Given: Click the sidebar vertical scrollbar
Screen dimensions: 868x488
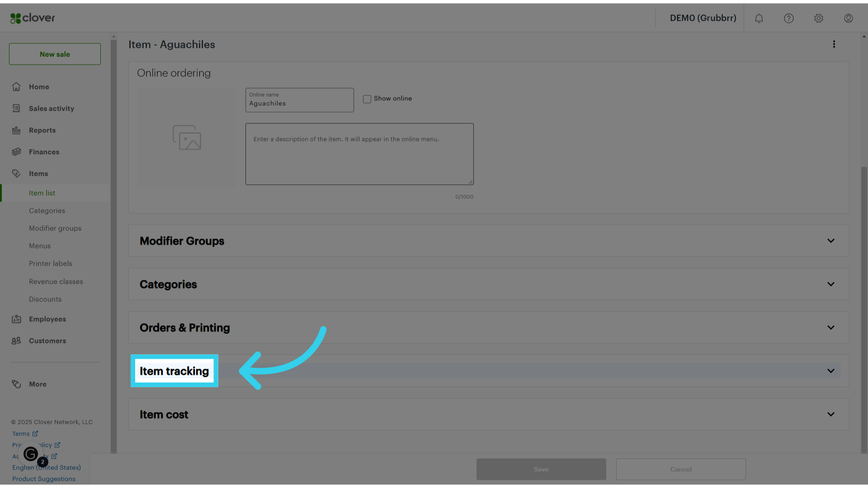Looking at the screenshot, I should tap(113, 246).
